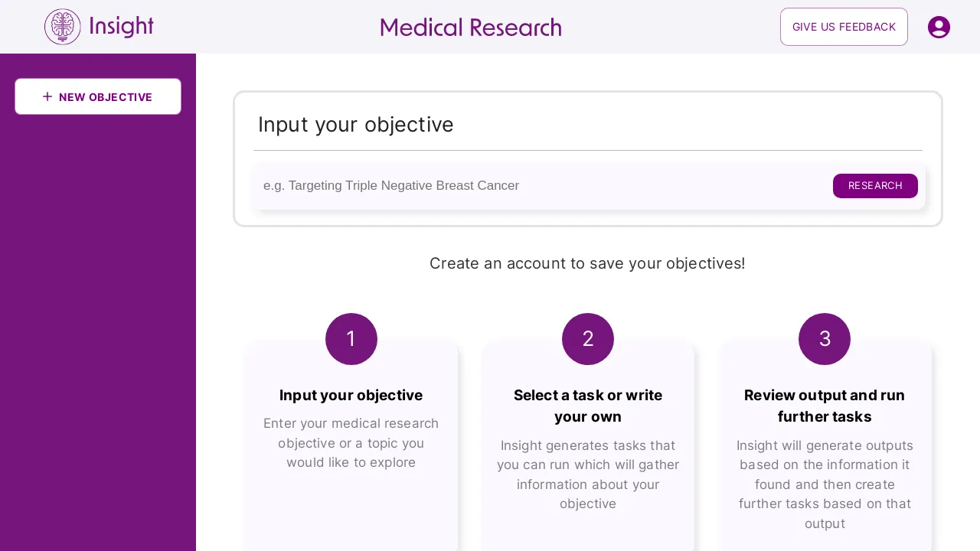Click the 'Create an account' prompt text

pos(587,263)
